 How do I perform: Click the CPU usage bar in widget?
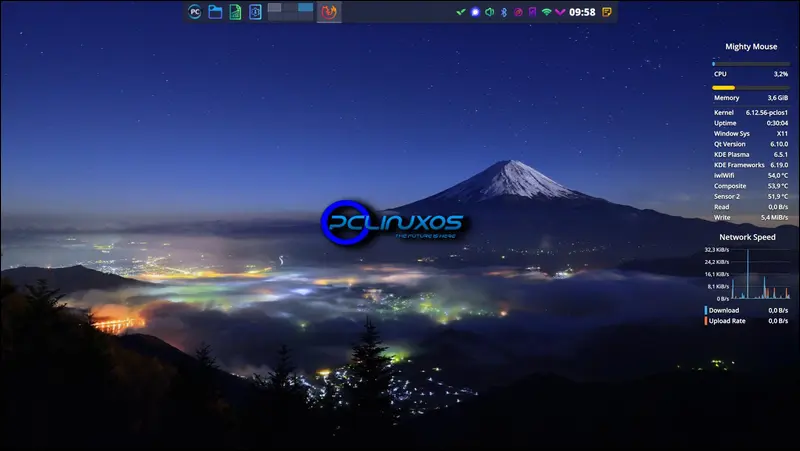(x=751, y=64)
